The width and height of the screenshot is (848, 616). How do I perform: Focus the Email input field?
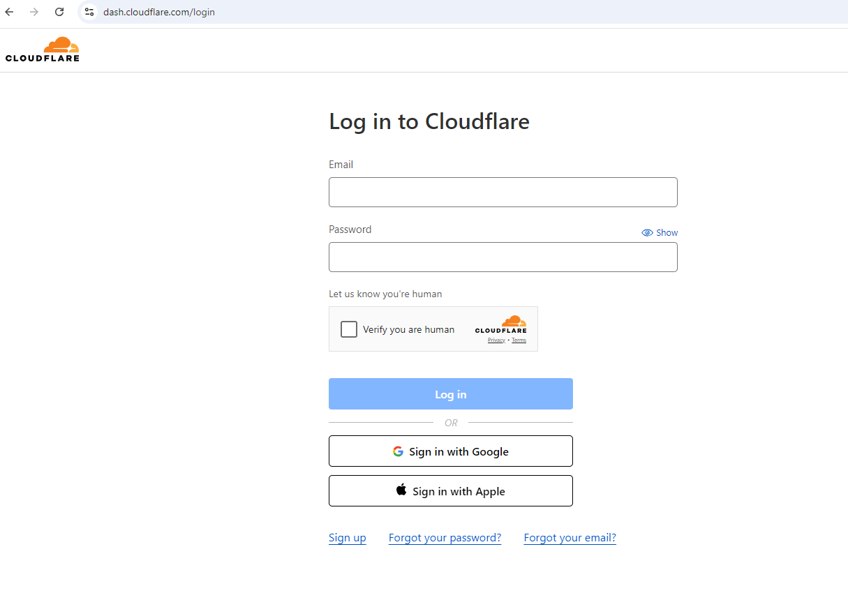click(x=503, y=192)
